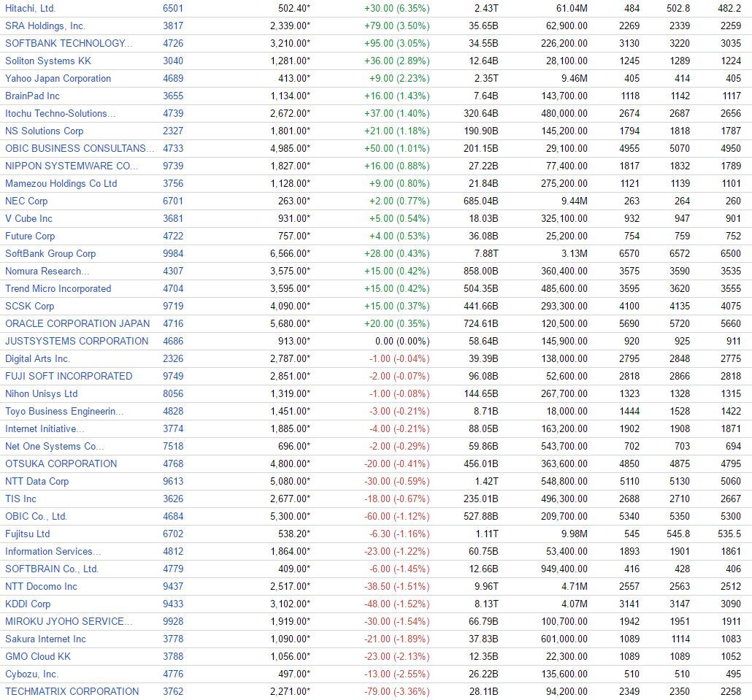
Task: Click ticker symbol 6702
Action: pyautogui.click(x=173, y=534)
